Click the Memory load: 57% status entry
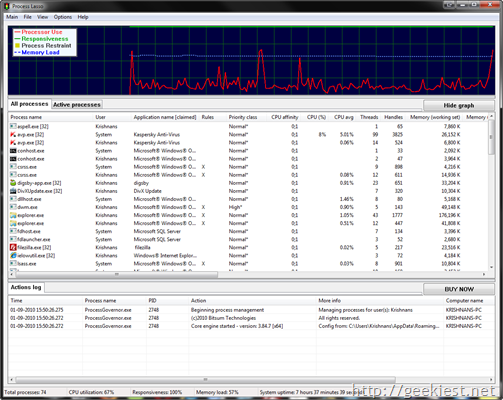 pos(217,392)
